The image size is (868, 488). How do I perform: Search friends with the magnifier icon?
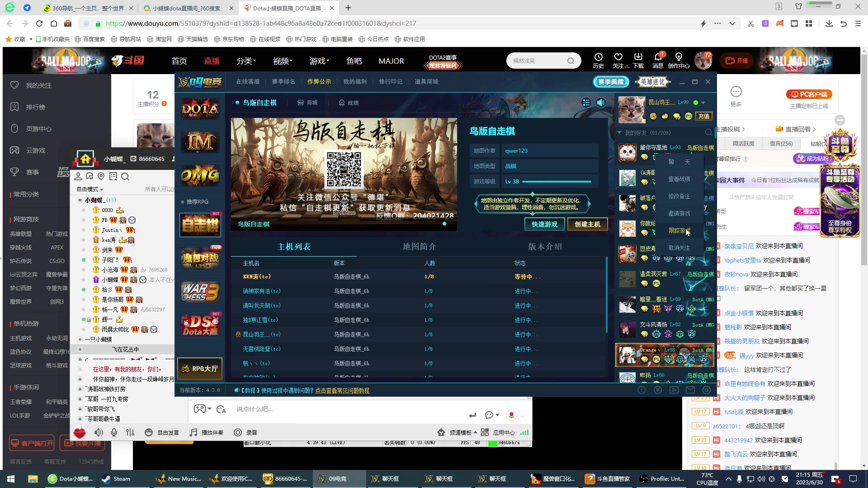point(708,132)
